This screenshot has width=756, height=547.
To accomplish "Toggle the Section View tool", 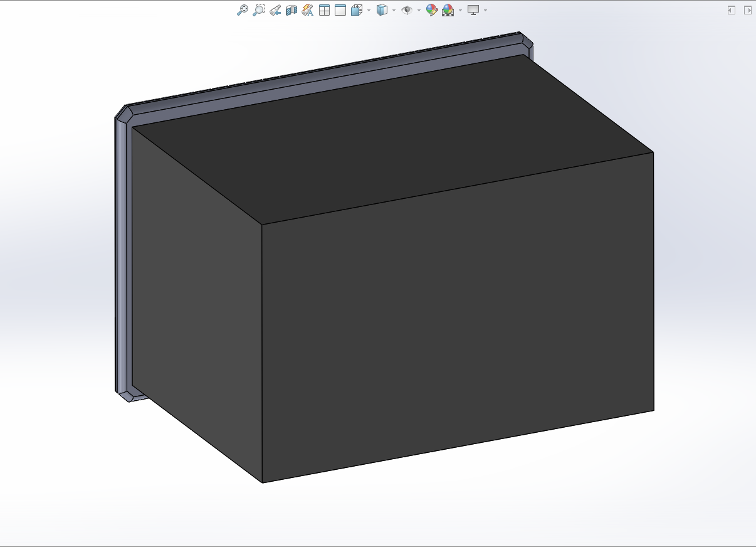I will pyautogui.click(x=291, y=10).
